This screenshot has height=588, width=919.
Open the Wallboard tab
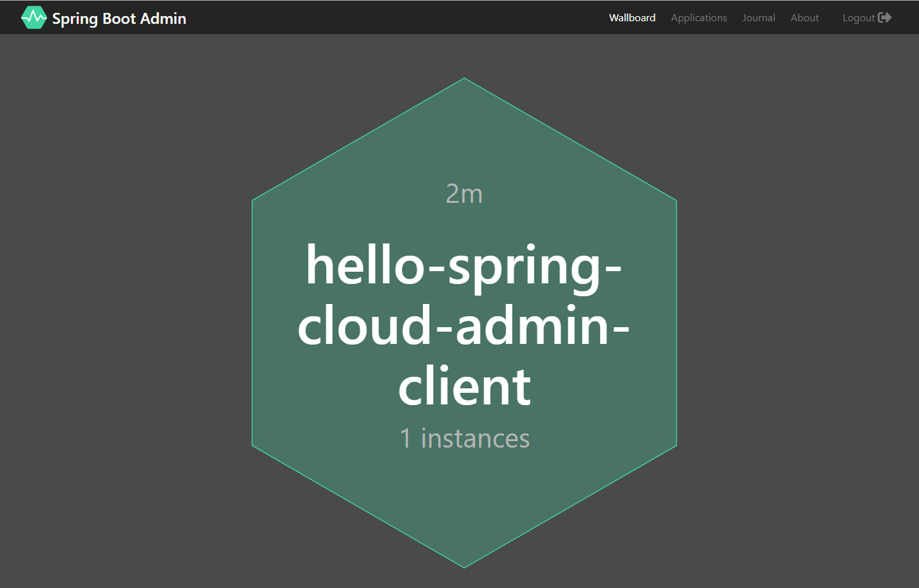pos(632,18)
